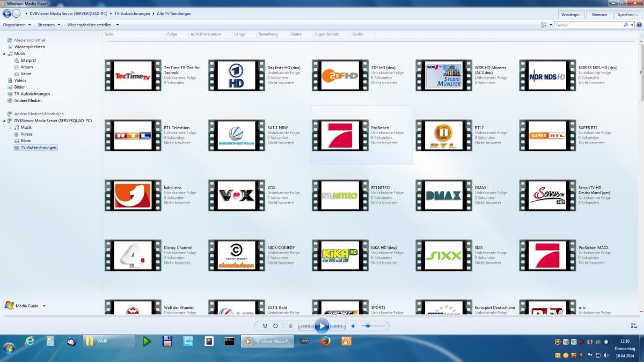Viewport: 644px width, 362px height.
Task: Open the Streamen menu
Action: (48, 25)
